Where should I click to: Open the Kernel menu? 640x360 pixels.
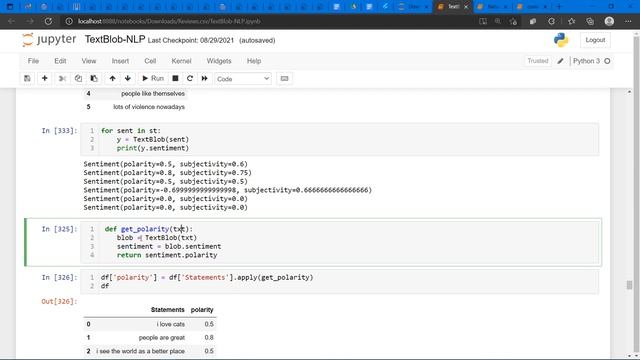pyautogui.click(x=181, y=61)
